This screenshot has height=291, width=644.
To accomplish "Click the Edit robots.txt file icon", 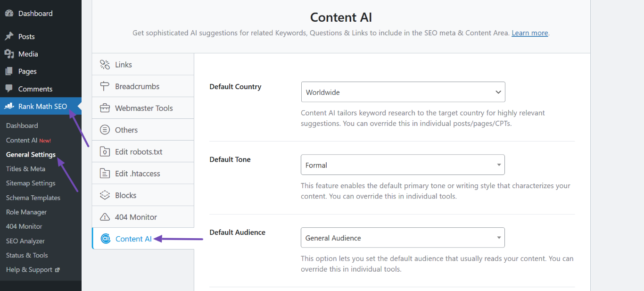I will (x=105, y=152).
